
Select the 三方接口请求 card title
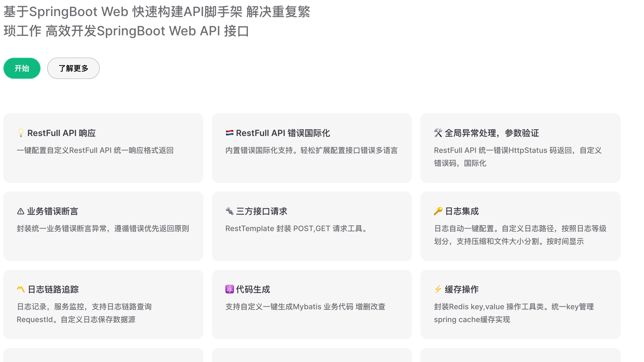click(x=262, y=211)
